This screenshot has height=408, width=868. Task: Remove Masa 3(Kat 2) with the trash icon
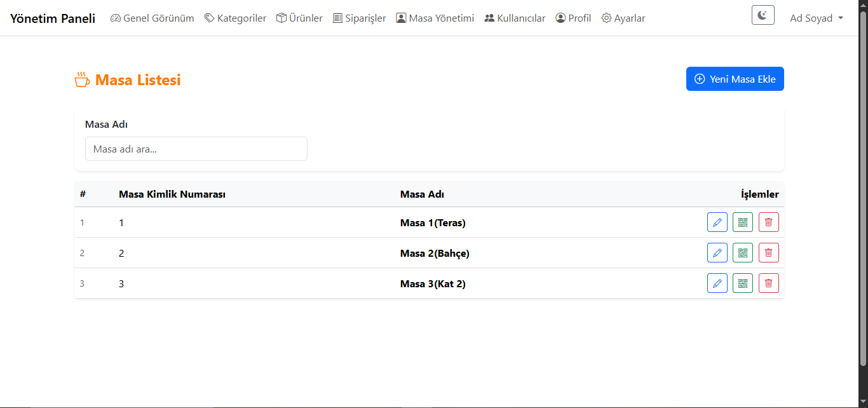click(768, 283)
